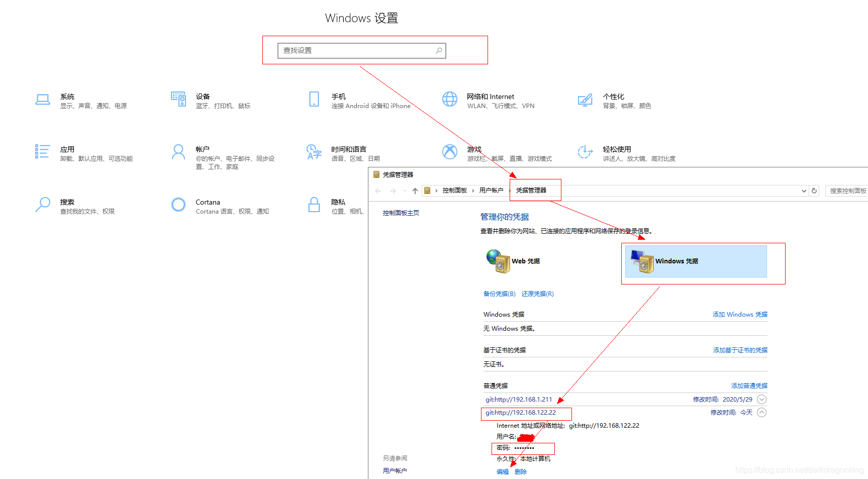Click the 网络和 Internet label

coord(491,97)
